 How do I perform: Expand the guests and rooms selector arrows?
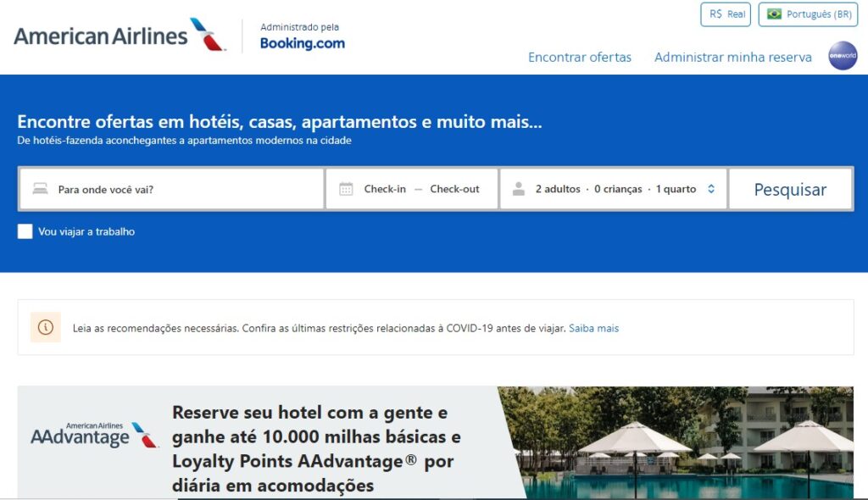click(711, 189)
